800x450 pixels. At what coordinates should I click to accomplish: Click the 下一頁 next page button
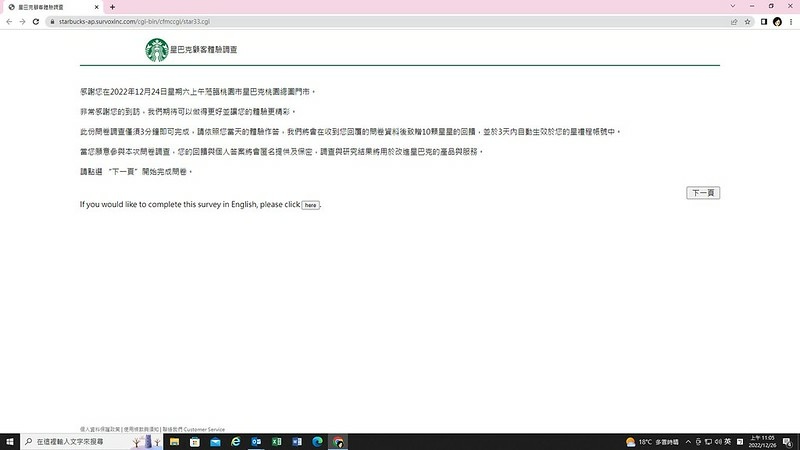pos(703,193)
